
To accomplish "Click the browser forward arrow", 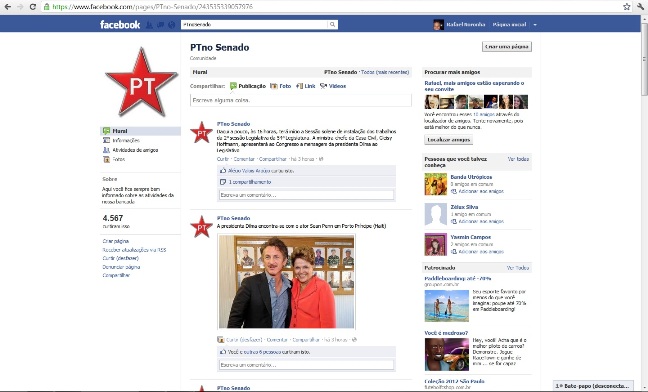I will (20, 7).
